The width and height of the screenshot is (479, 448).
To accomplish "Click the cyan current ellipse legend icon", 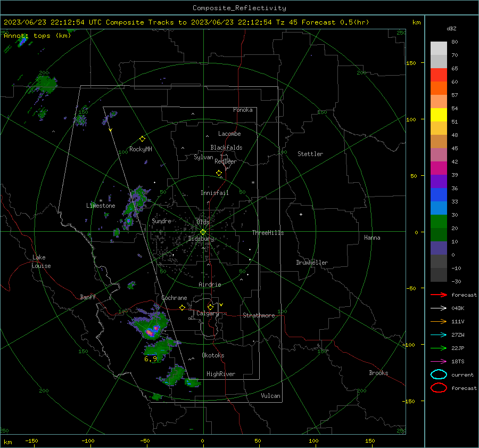I will 439,374.
